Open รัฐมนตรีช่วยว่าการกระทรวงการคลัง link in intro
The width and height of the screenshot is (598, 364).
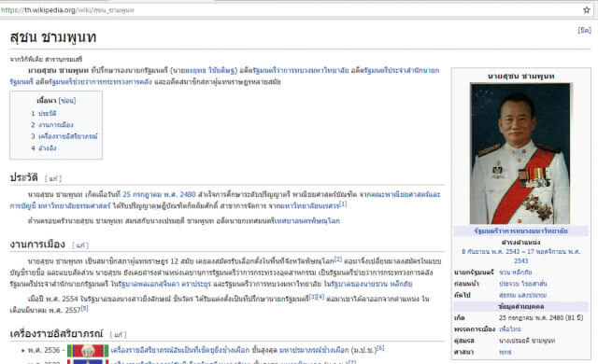100,82
